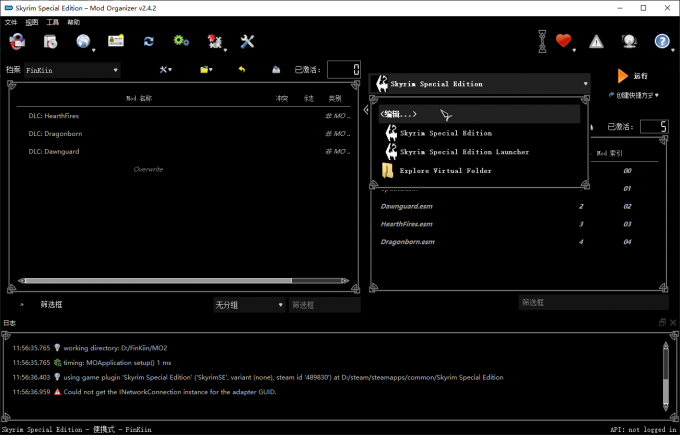Click the mod list wrench tools icon
680x435 pixels.
pos(165,69)
